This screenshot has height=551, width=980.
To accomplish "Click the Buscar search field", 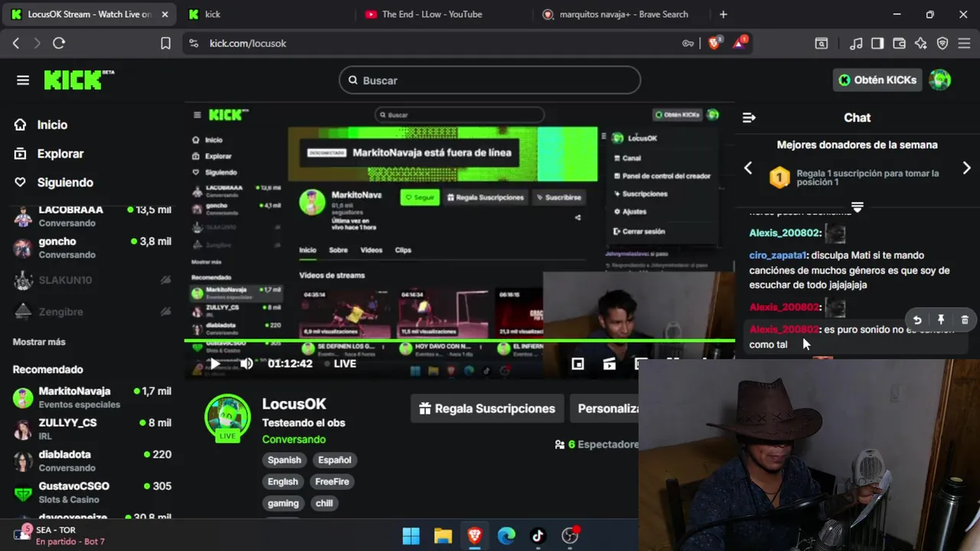I will pyautogui.click(x=490, y=80).
